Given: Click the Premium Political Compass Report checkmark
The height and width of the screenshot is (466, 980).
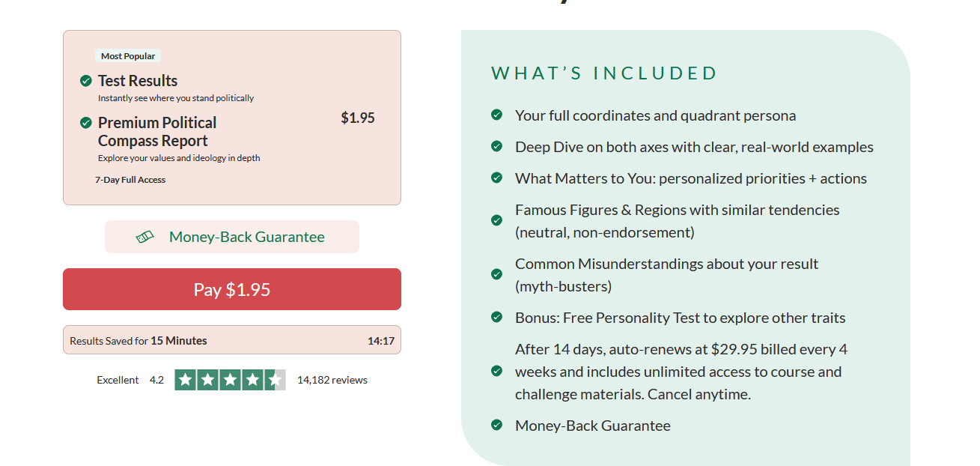Looking at the screenshot, I should pos(86,123).
